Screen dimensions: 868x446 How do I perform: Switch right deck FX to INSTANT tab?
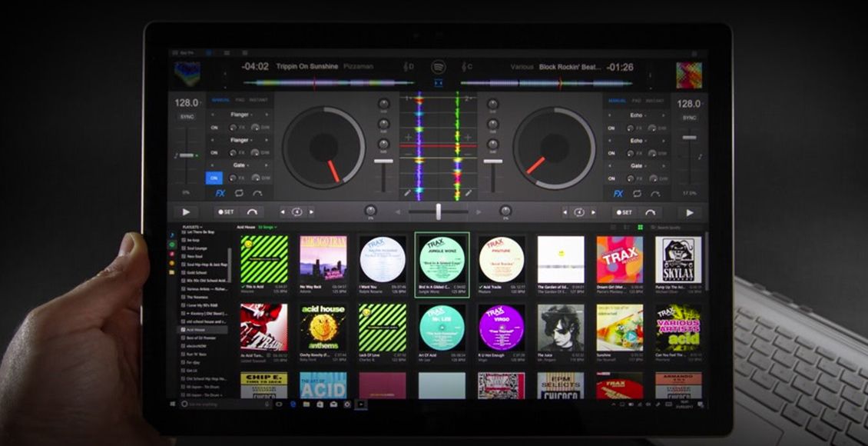click(655, 101)
